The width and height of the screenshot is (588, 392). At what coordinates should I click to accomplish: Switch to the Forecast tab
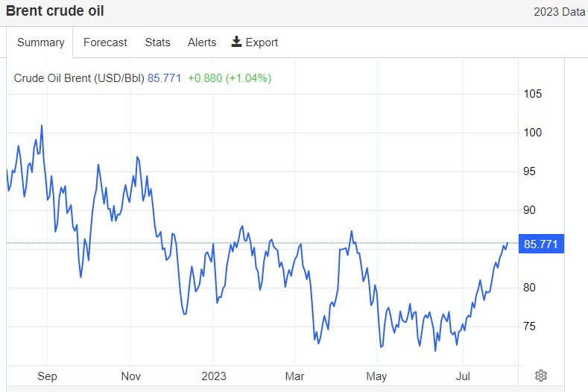pyautogui.click(x=105, y=42)
